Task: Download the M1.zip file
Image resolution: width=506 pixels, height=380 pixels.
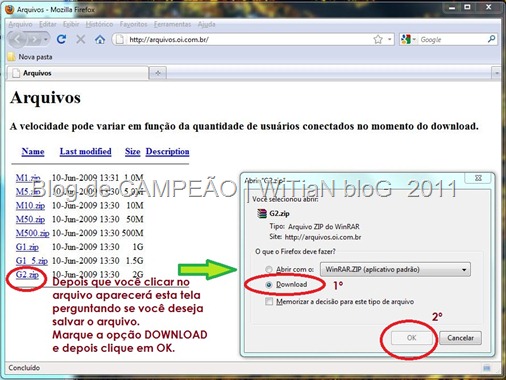Action: click(28, 178)
